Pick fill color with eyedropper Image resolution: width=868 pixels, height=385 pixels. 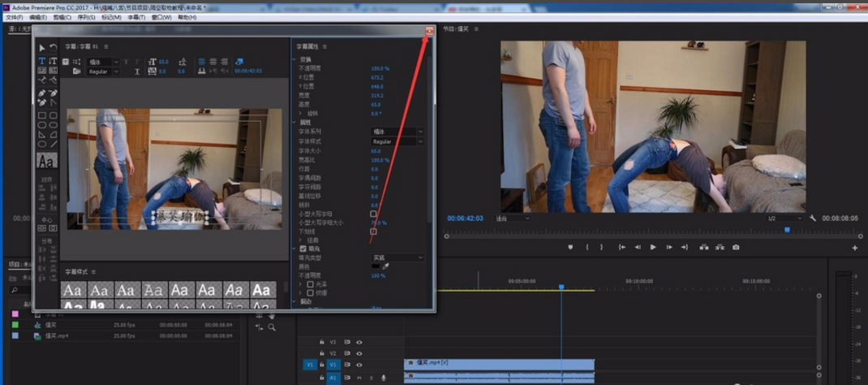386,266
